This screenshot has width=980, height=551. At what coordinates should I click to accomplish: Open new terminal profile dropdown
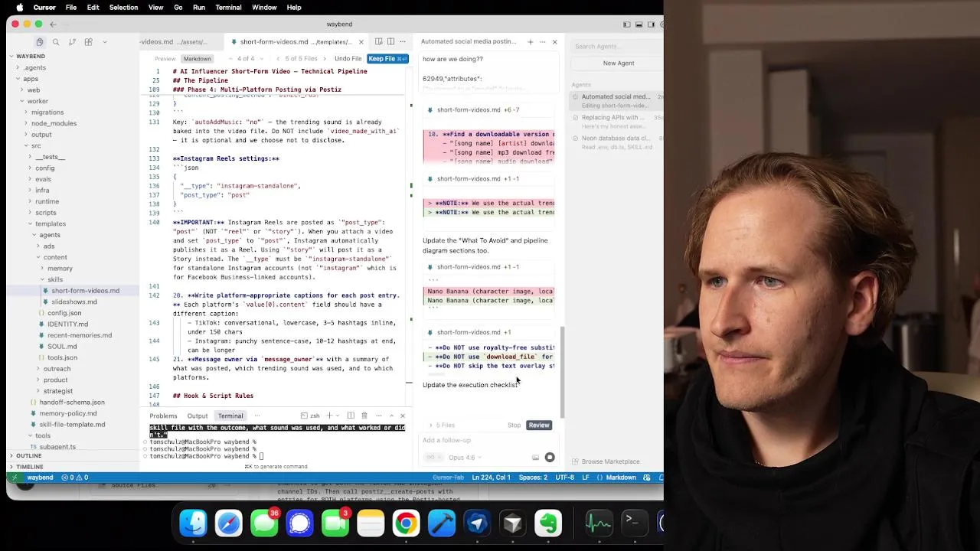click(x=338, y=416)
